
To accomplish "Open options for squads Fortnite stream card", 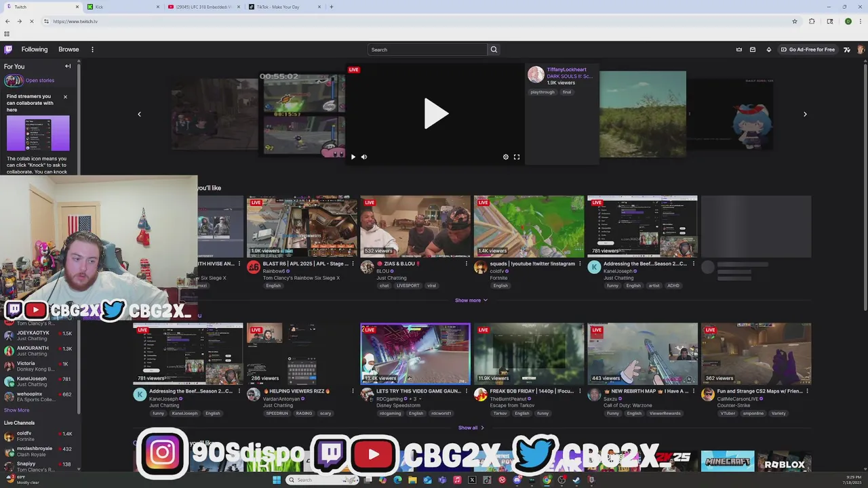I will (580, 264).
